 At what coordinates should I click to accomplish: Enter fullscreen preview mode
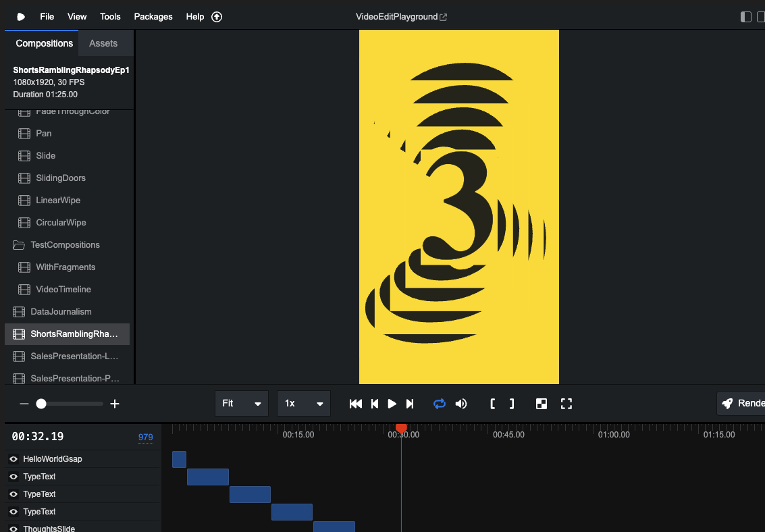566,404
